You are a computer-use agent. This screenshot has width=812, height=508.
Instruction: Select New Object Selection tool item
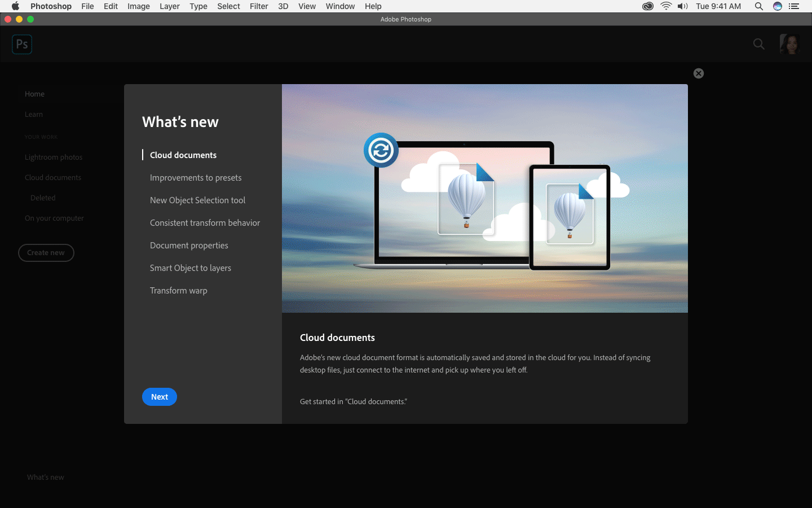(197, 200)
